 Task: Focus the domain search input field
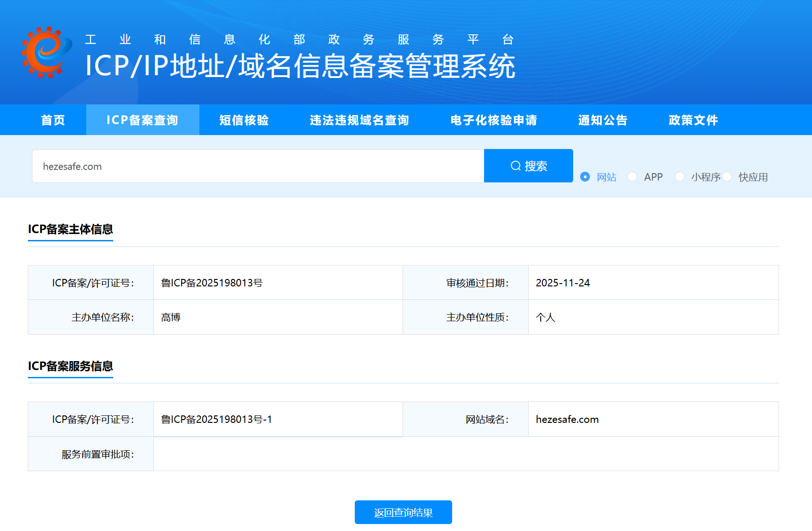tap(258, 166)
